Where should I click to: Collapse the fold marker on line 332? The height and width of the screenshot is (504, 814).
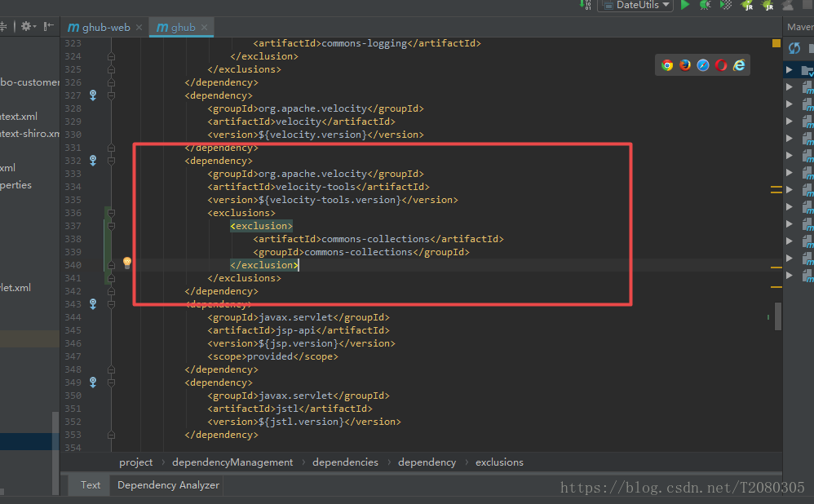(x=111, y=161)
